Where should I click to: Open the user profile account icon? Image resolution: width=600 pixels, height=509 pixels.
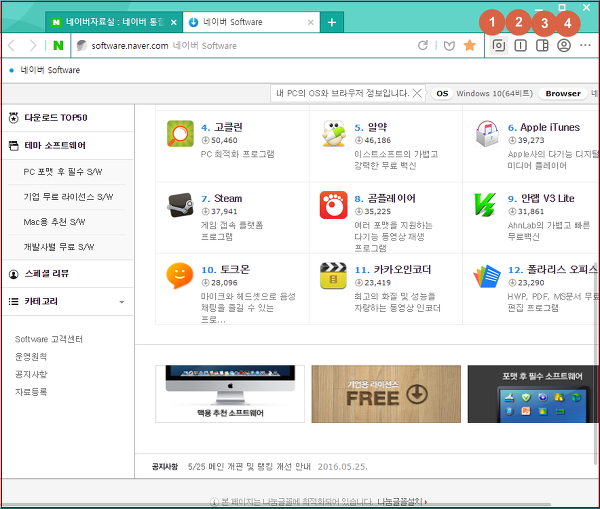(x=564, y=46)
